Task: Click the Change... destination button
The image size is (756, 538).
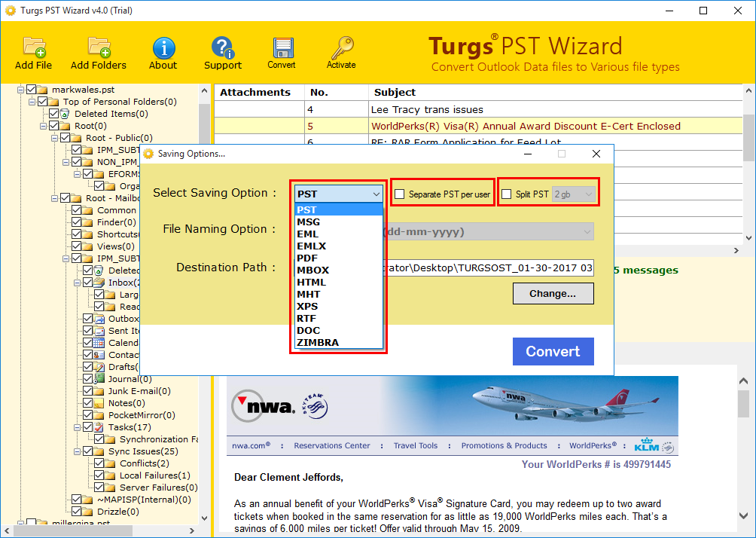Action: click(x=553, y=294)
